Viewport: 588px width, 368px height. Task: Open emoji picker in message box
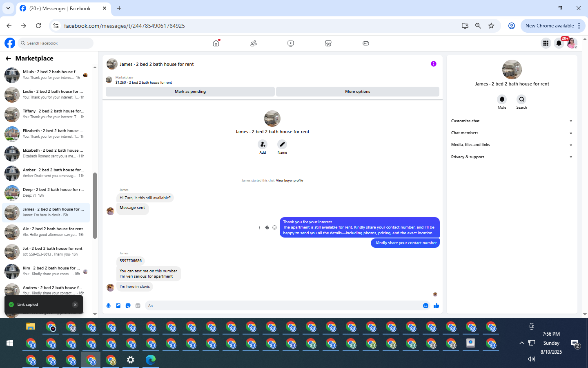[425, 305]
